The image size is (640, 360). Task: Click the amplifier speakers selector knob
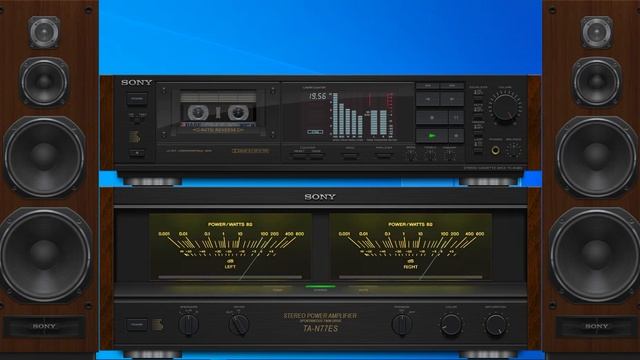pyautogui.click(x=189, y=324)
